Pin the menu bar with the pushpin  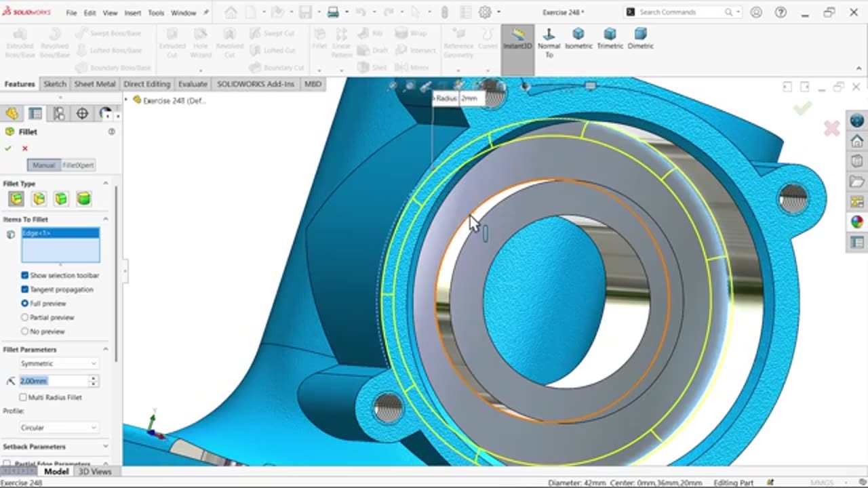tap(206, 12)
